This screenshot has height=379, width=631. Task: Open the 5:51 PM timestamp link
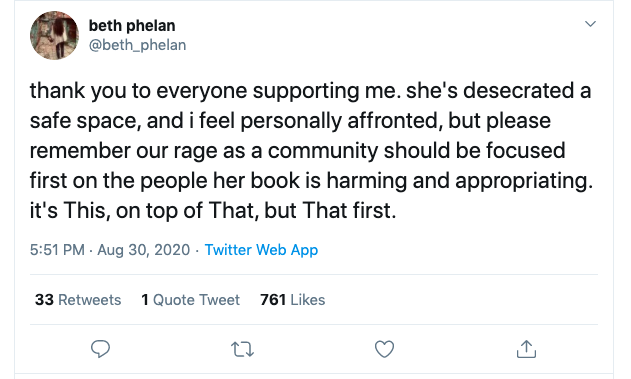point(57,250)
